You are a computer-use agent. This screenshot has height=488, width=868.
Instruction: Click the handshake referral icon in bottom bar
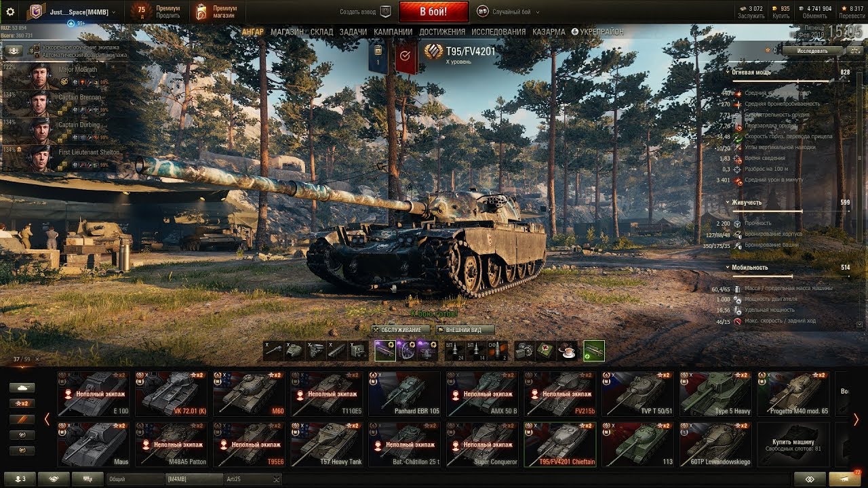click(54, 479)
